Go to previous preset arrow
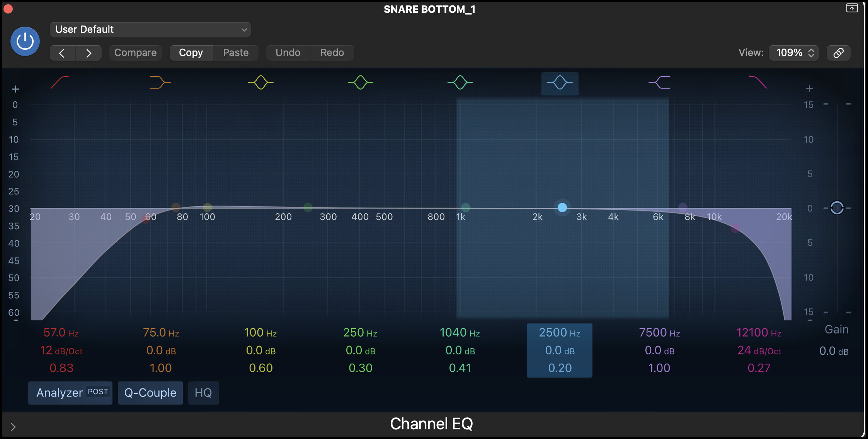 [63, 53]
